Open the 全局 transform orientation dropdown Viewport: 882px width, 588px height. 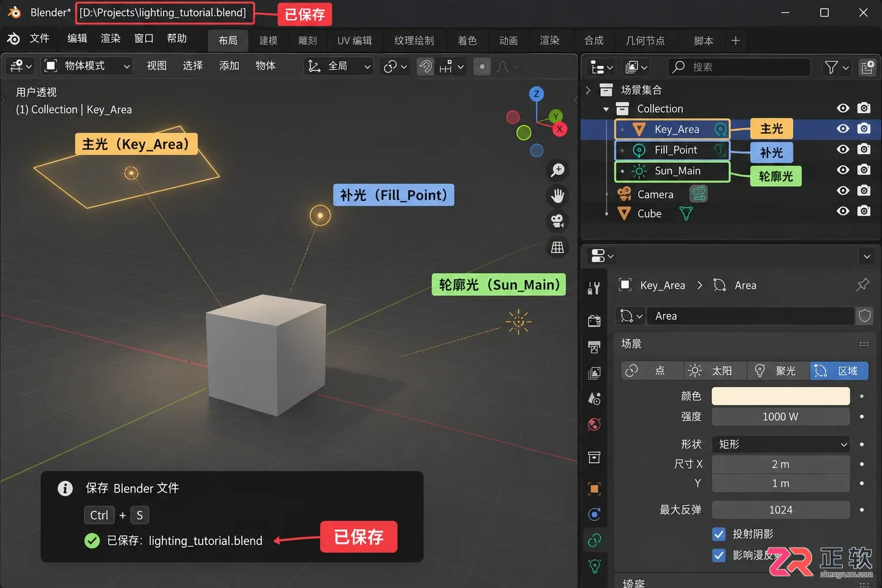pyautogui.click(x=338, y=66)
